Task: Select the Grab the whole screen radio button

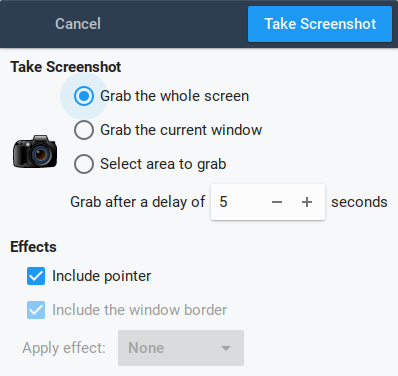Action: point(84,96)
